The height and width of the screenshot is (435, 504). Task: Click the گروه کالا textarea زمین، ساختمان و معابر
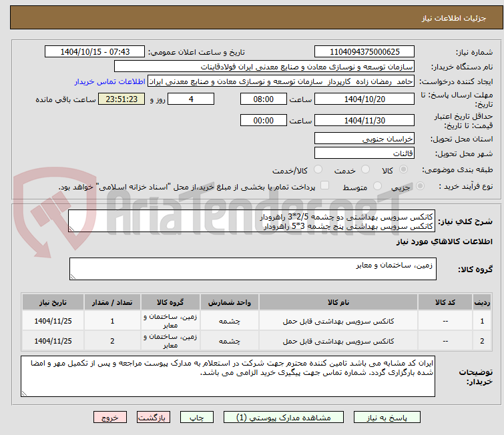[x=253, y=269]
